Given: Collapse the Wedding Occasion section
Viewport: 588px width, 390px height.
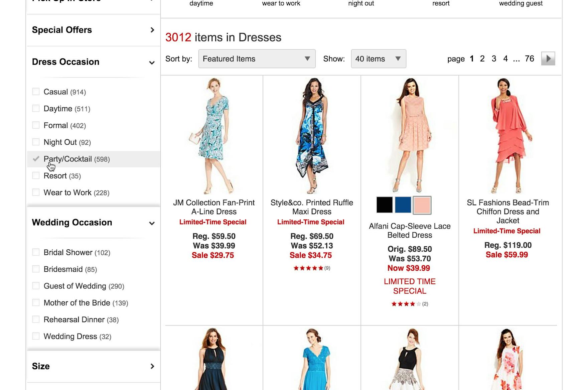Looking at the screenshot, I should (x=152, y=223).
